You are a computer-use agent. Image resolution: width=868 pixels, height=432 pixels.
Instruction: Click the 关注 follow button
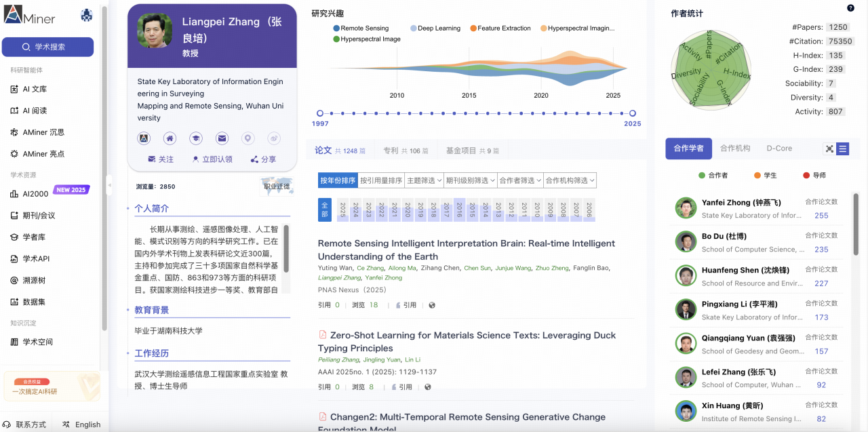161,159
